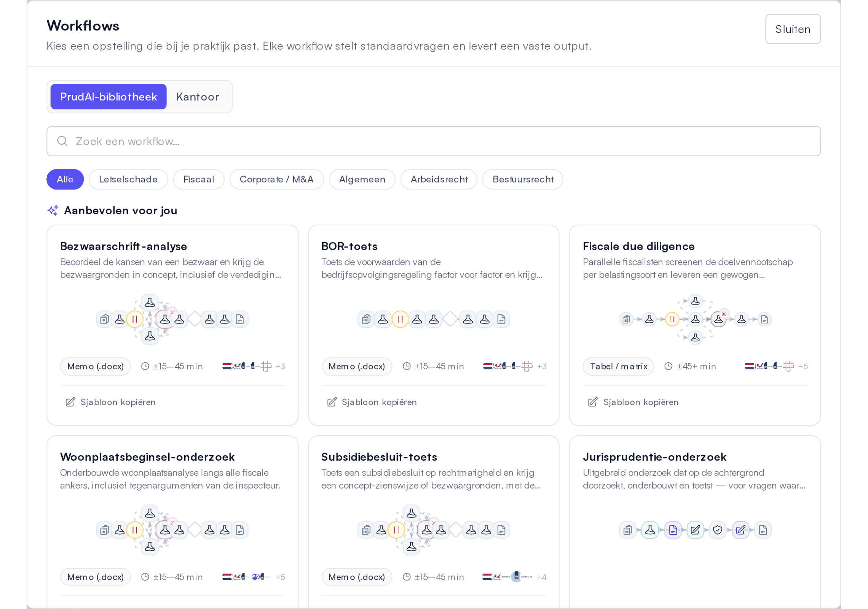
Task: Click the purple document node in Jurisprudentie-onderzoek diagram
Action: click(x=673, y=529)
